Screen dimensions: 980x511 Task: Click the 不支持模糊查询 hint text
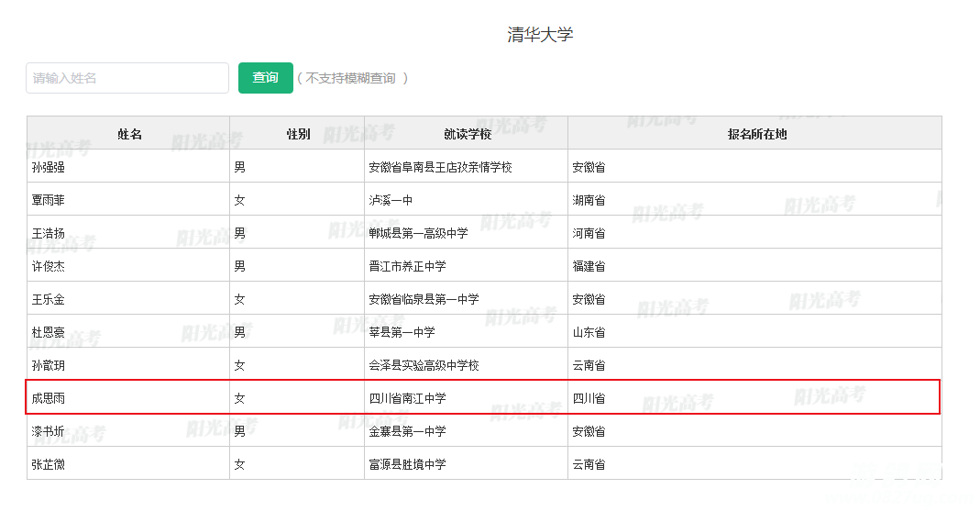point(350,78)
